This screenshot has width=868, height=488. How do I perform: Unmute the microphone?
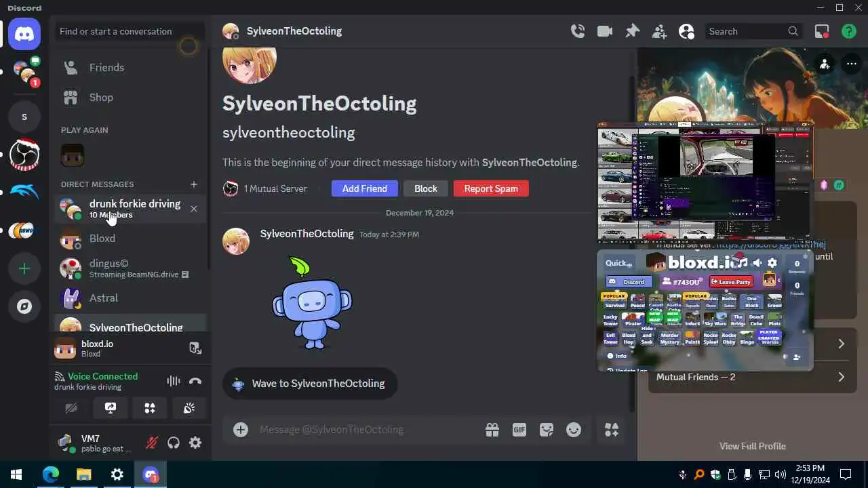[152, 443]
